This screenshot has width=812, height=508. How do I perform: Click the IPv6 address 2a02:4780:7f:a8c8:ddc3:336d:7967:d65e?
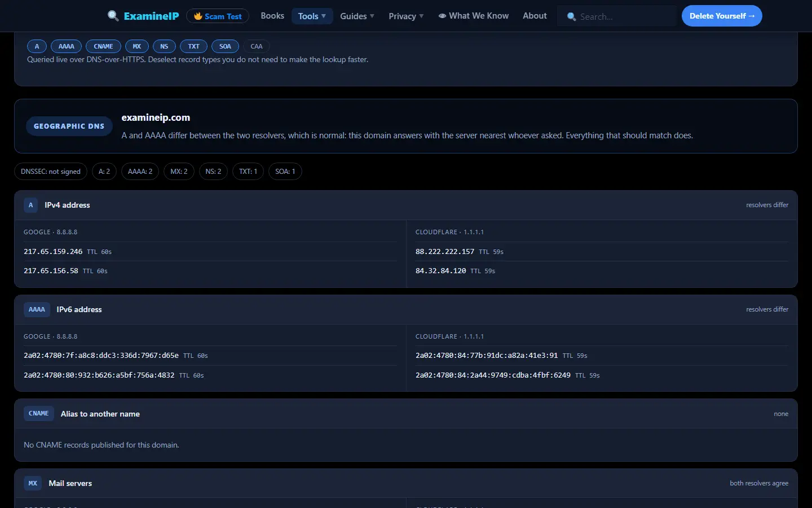101,356
